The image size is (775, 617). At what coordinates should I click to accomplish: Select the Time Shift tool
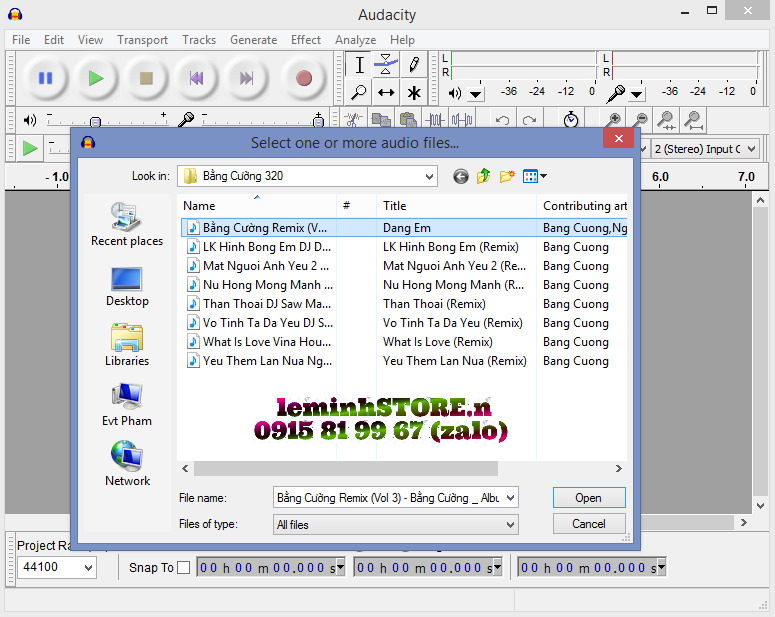386,92
